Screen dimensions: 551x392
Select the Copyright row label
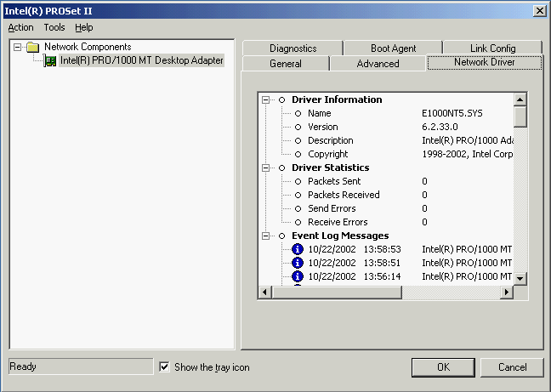(327, 154)
